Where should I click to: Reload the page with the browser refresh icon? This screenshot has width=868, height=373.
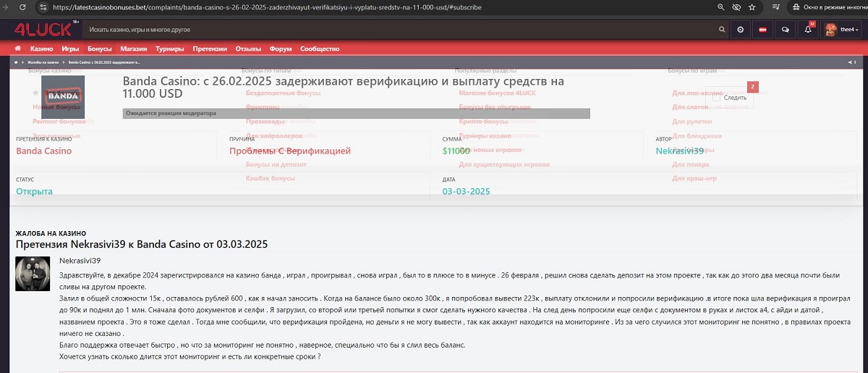[x=23, y=7]
